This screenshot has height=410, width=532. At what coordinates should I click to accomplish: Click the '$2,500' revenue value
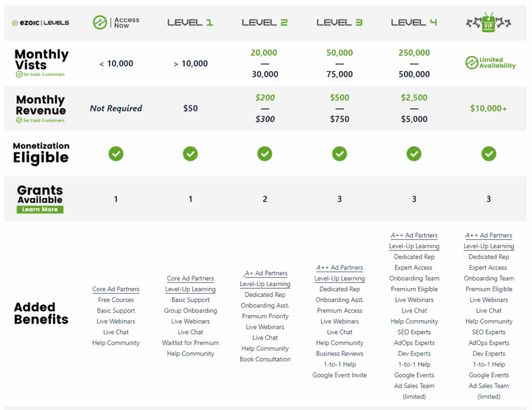414,98
